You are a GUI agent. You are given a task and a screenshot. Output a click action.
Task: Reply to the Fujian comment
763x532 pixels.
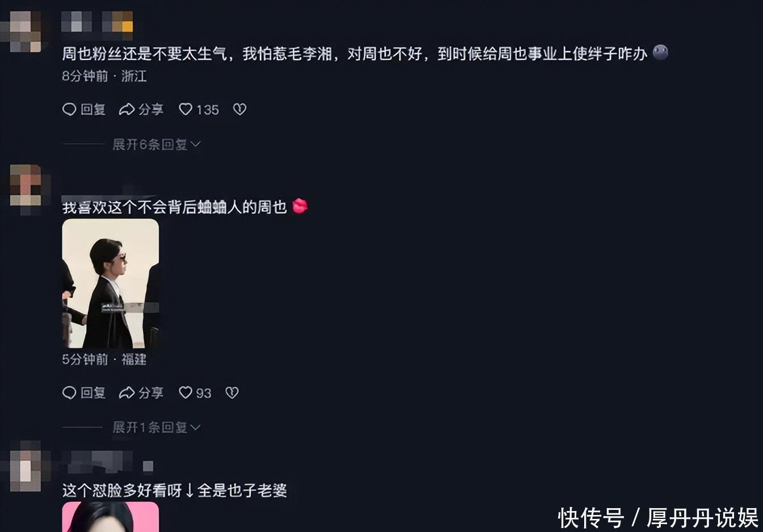(x=83, y=392)
